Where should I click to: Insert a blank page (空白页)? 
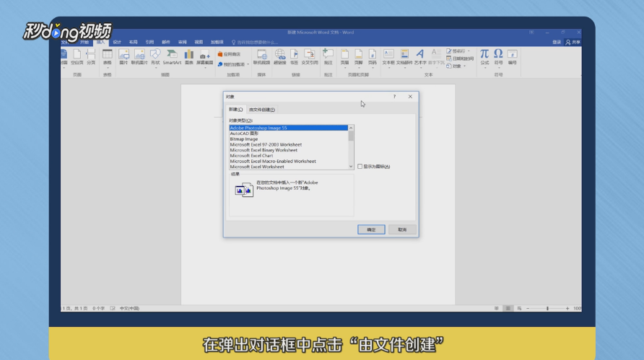[x=77, y=57]
